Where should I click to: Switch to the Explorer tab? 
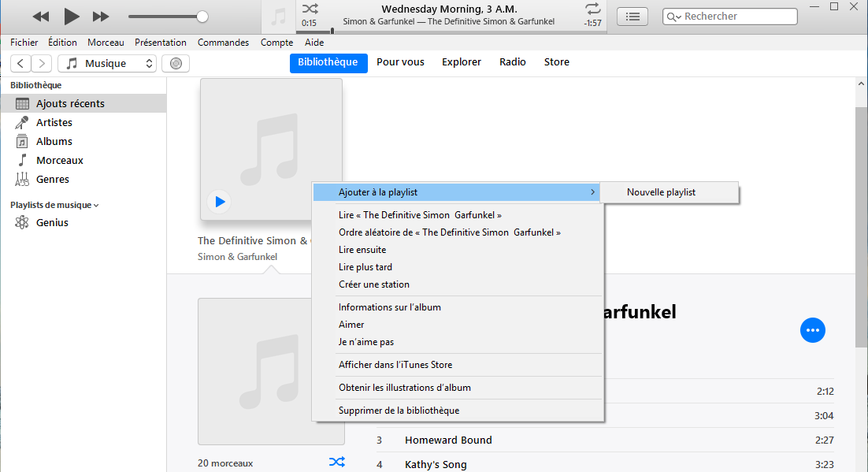coord(461,62)
